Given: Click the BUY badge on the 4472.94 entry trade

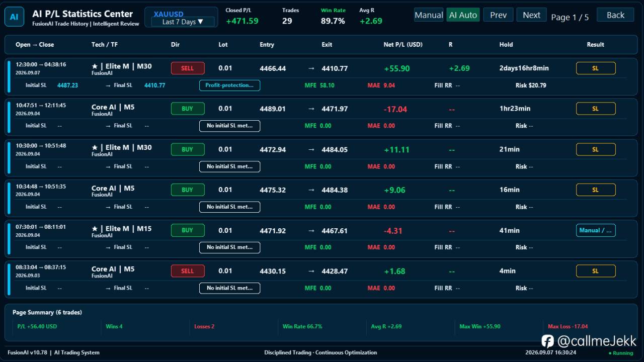Looking at the screenshot, I should 188,149.
